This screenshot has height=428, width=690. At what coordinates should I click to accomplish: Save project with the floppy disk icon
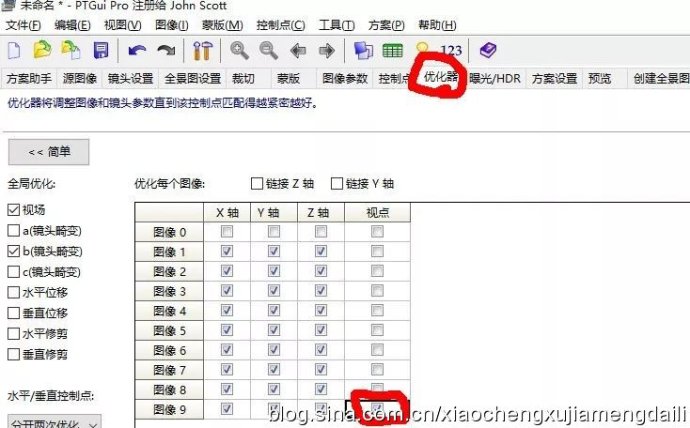point(101,50)
